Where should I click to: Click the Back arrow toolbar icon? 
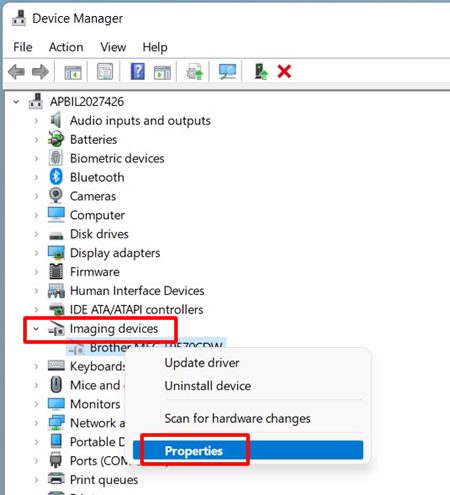pos(16,72)
